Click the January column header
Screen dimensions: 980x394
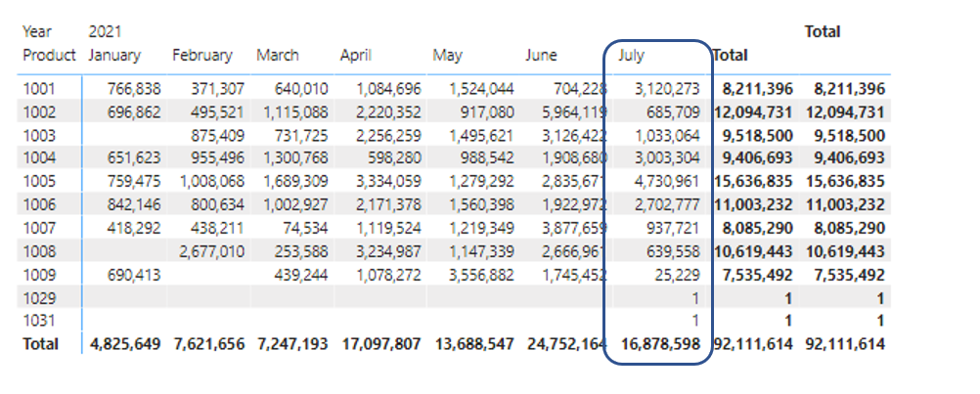coord(113,55)
